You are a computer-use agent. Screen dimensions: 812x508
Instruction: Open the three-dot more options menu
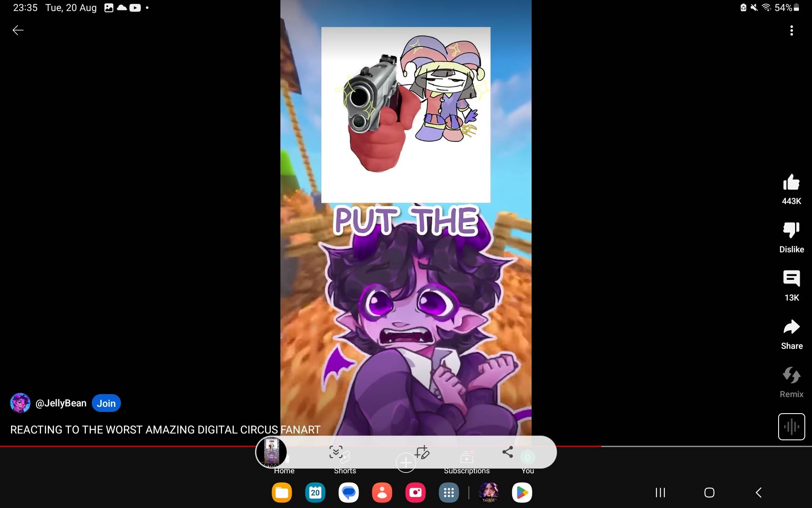coord(791,30)
